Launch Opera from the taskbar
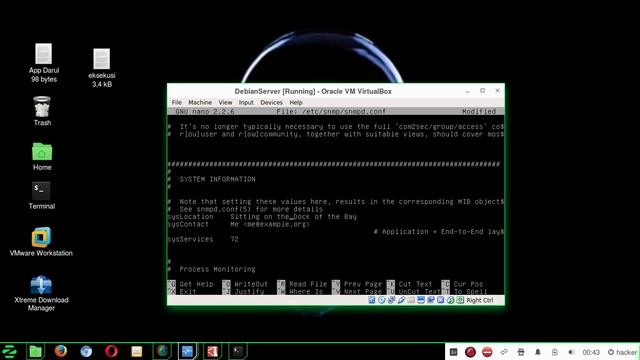The image size is (640, 360). pyautogui.click(x=111, y=351)
